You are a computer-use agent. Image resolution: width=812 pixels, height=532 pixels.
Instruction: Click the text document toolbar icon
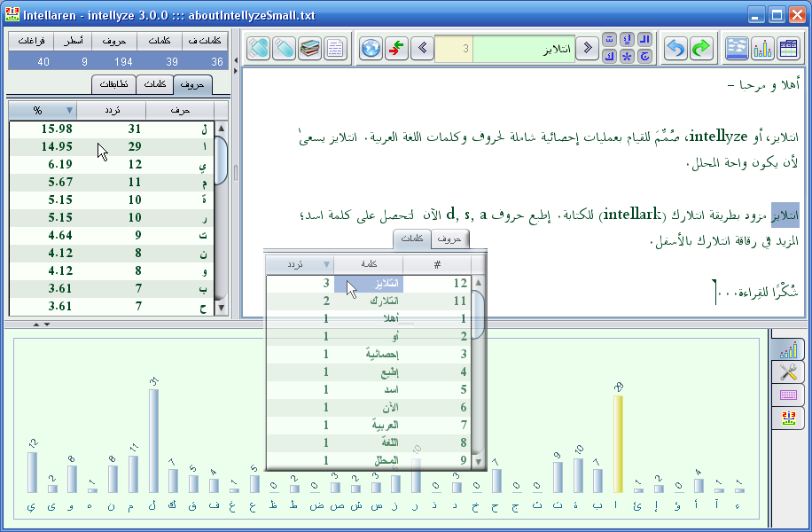coord(336,49)
